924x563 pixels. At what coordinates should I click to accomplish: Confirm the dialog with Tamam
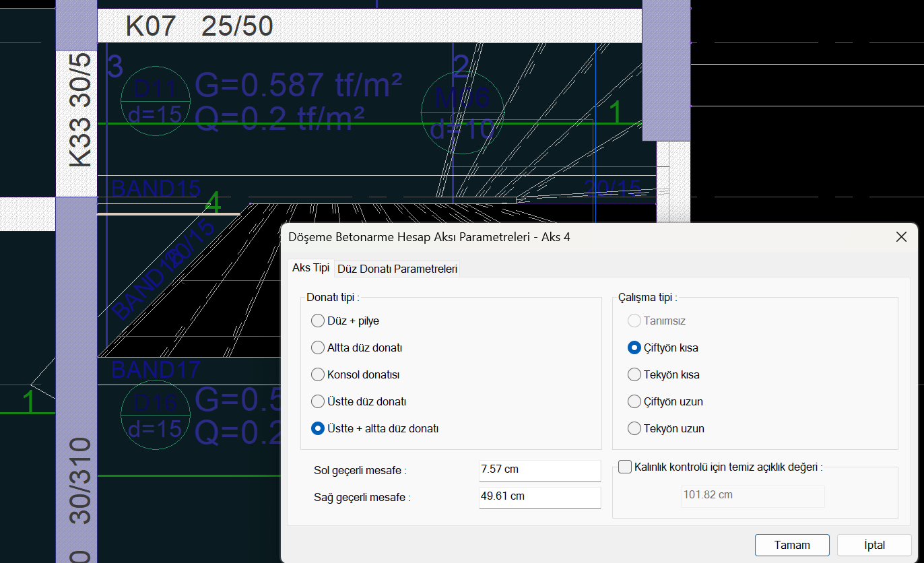click(792, 545)
